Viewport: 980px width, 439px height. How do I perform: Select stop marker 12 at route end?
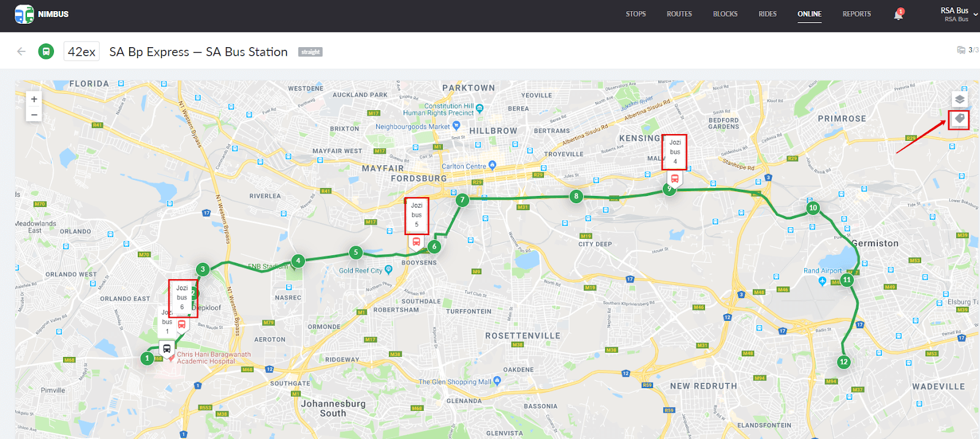(x=843, y=362)
